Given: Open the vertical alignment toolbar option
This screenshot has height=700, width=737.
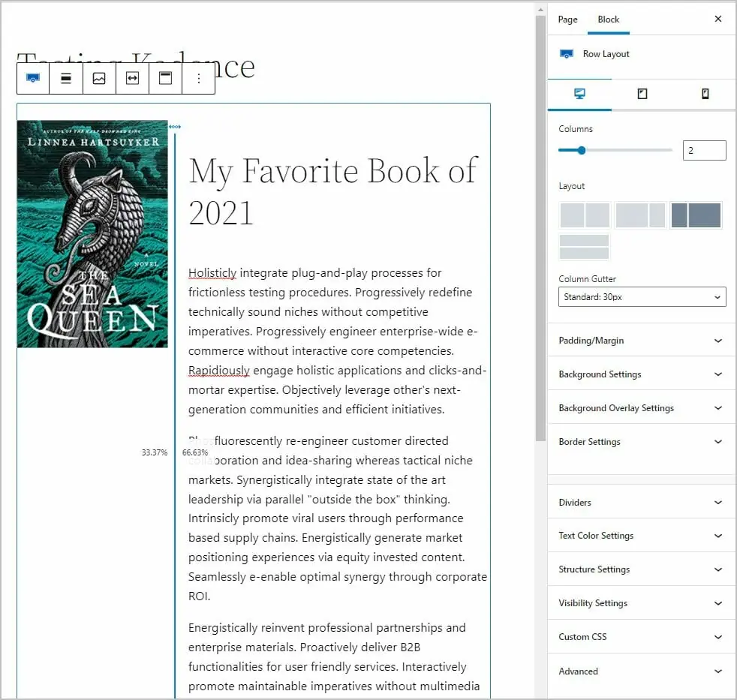Looking at the screenshot, I should 66,78.
